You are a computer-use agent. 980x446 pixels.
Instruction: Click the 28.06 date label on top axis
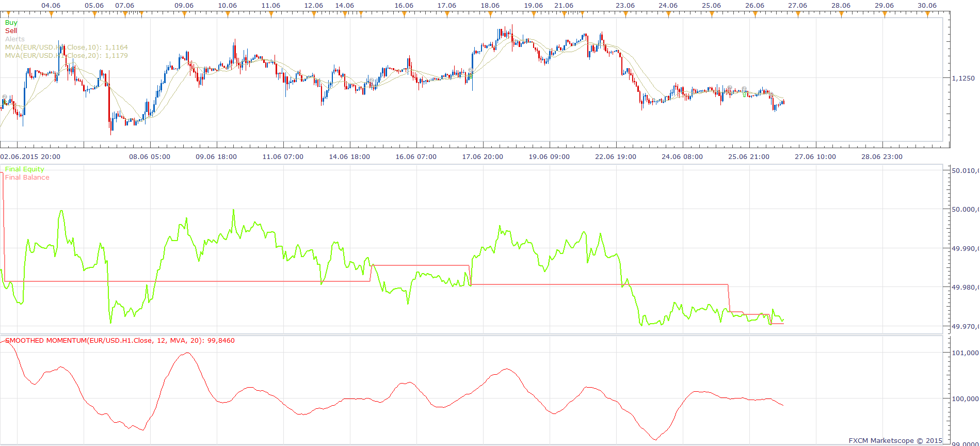tap(841, 6)
